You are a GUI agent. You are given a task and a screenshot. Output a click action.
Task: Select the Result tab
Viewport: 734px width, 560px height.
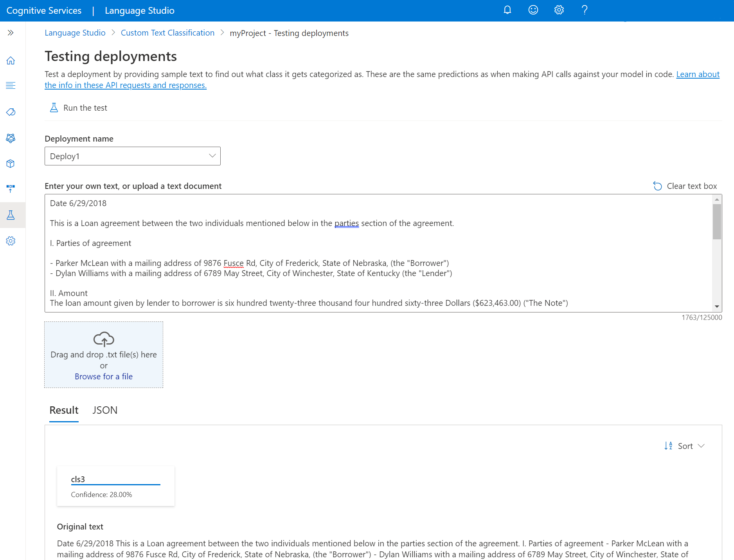click(64, 410)
